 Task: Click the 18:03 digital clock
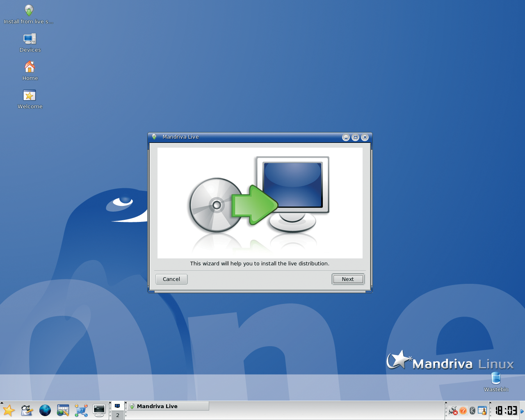pyautogui.click(x=506, y=410)
